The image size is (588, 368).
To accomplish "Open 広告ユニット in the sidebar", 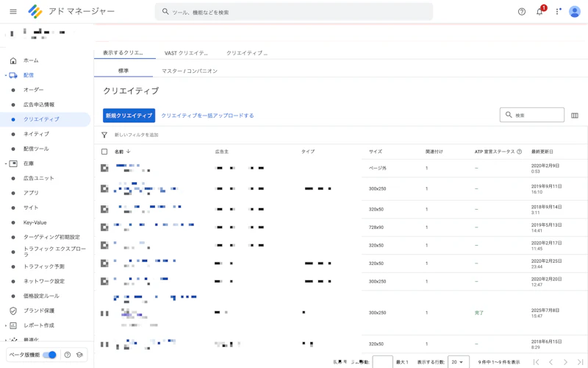I will (x=39, y=178).
